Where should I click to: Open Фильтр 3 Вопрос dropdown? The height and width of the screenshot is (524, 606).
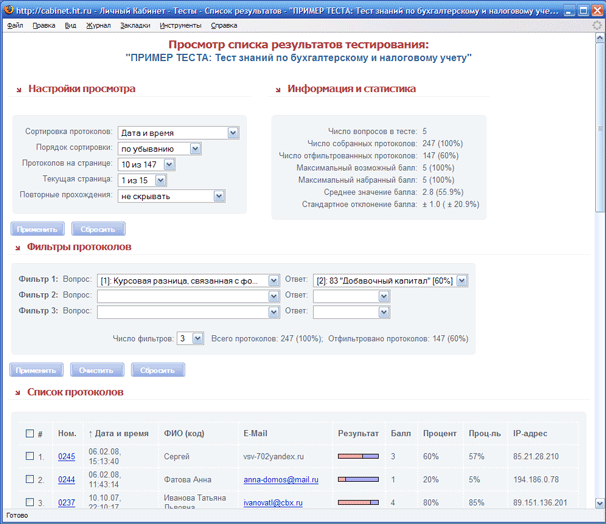188,312
